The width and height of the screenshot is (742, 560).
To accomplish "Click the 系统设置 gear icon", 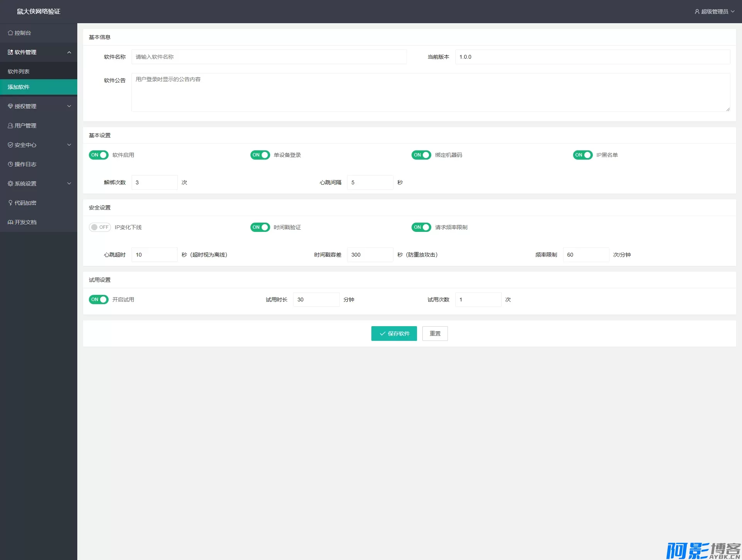I will [x=10, y=184].
